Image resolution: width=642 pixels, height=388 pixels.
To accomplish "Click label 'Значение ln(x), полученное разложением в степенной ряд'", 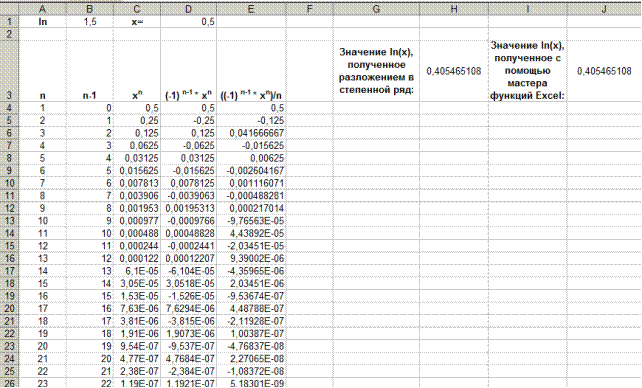I will click(x=376, y=71).
